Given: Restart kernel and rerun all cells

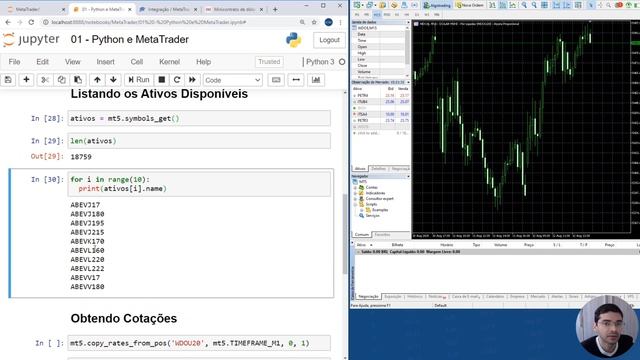Looking at the screenshot, I should pos(192,80).
